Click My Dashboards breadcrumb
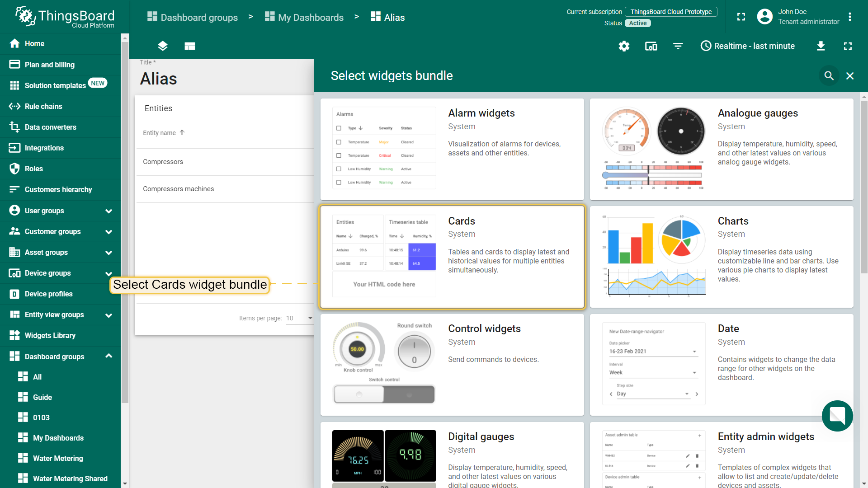The width and height of the screenshot is (868, 488). tap(304, 17)
